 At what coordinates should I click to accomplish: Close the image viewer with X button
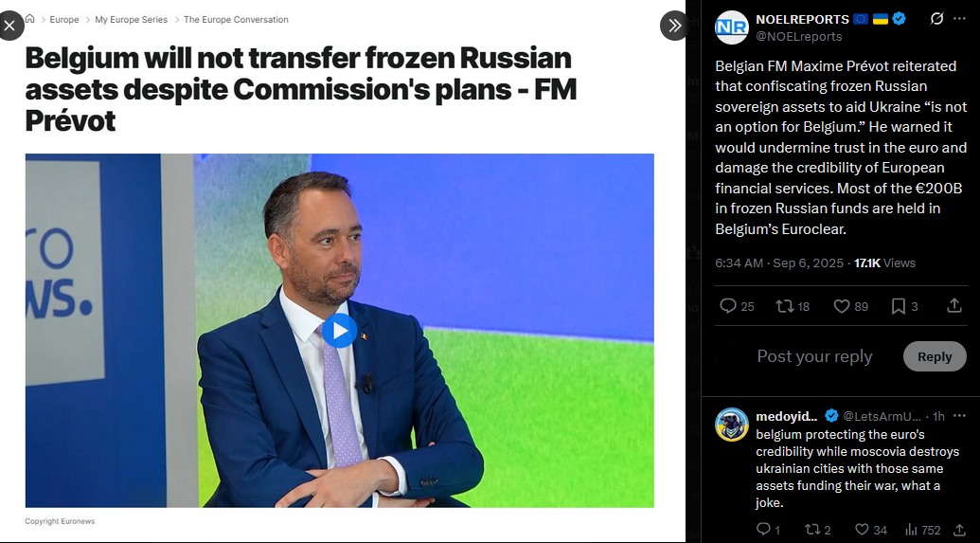[x=9, y=26]
